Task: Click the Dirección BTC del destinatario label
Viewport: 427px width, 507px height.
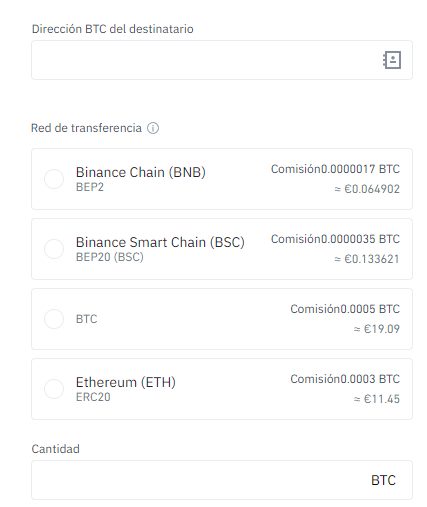Action: click(113, 29)
